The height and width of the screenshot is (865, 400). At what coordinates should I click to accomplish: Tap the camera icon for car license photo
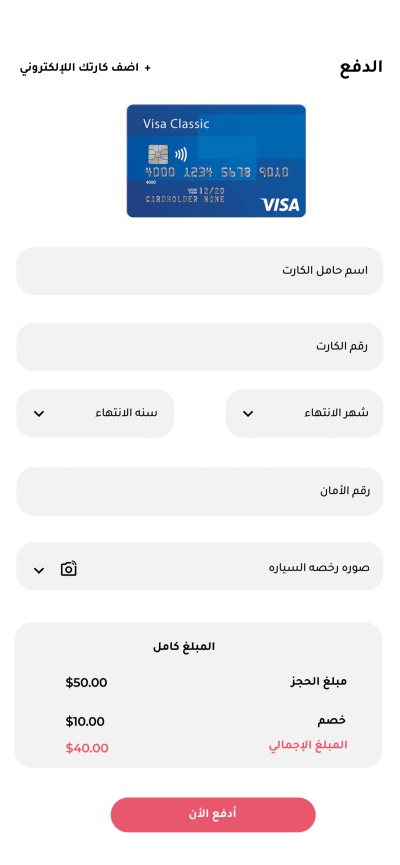pos(68,569)
